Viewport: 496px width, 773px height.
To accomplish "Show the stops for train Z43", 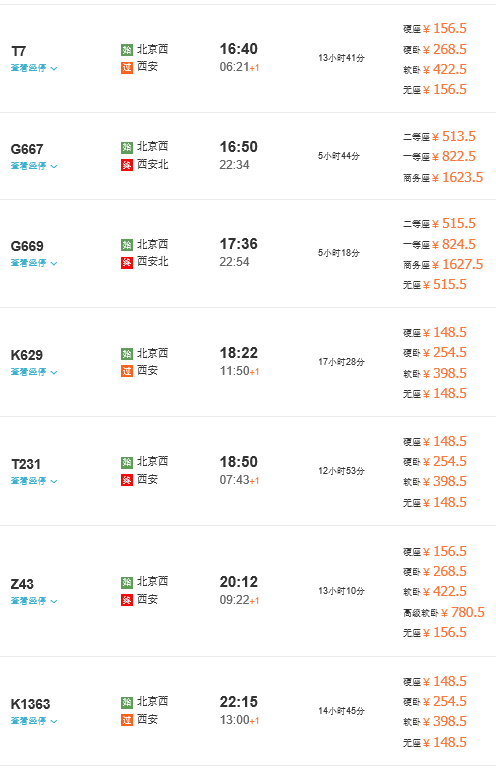I will point(34,600).
